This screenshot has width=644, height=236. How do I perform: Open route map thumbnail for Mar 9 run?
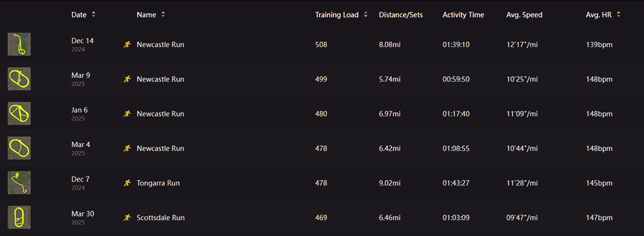[19, 79]
